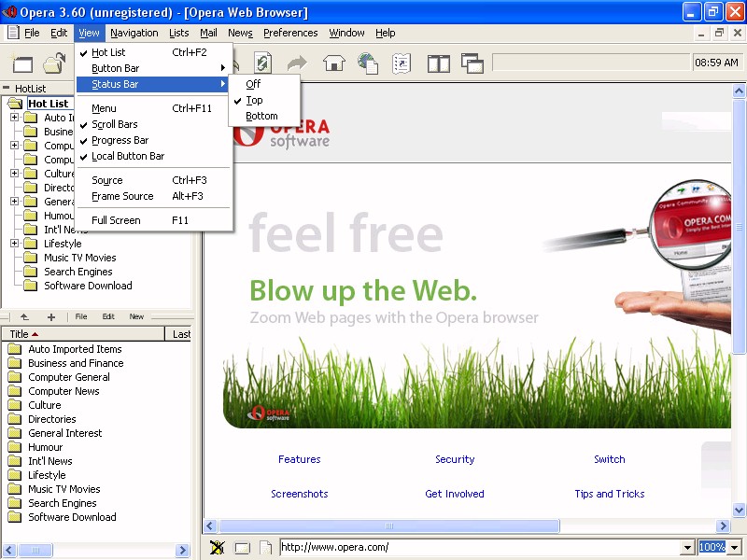Click the hotlist plus icon

point(51,316)
